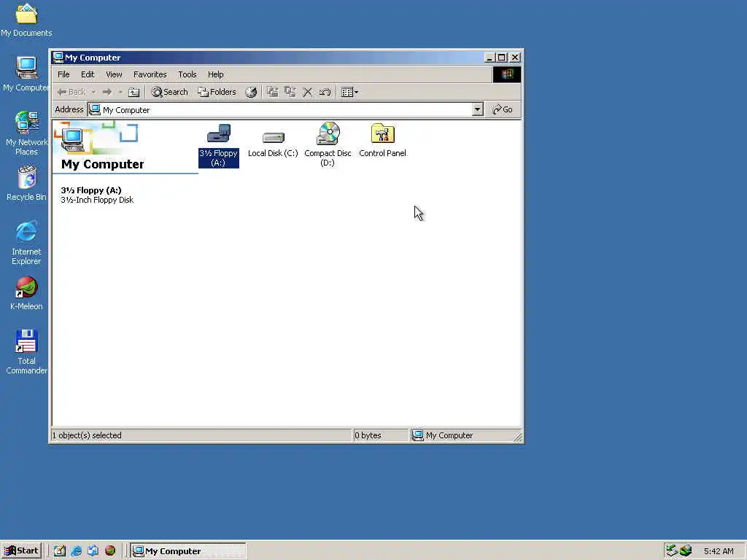Click the Search toolbar button
The width and height of the screenshot is (747, 560).
(169, 93)
